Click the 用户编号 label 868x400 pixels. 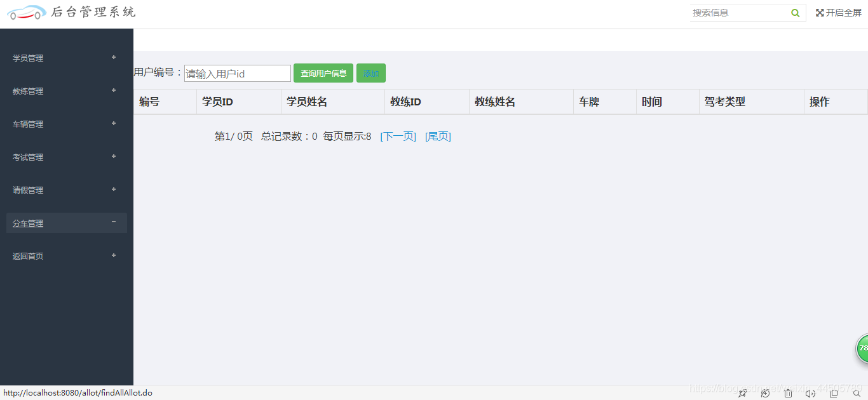(158, 72)
